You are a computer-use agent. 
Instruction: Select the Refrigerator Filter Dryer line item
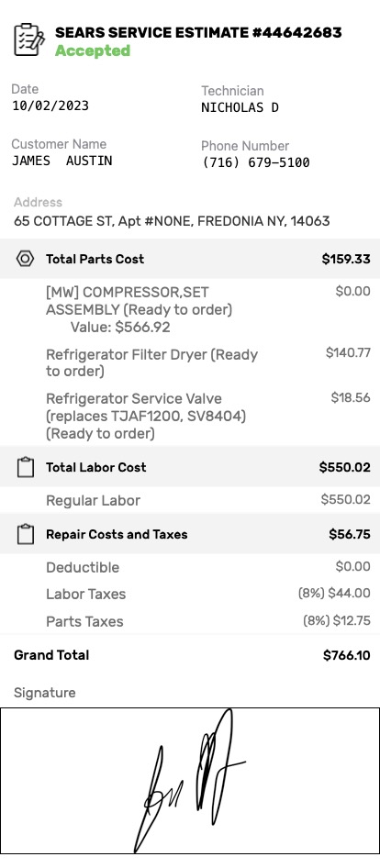(207, 362)
